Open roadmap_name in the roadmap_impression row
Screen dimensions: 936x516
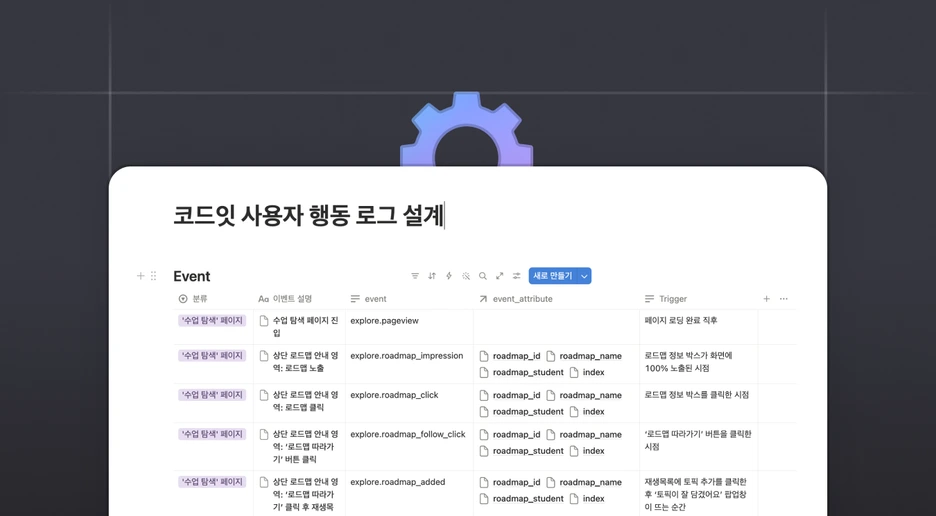[x=584, y=356]
